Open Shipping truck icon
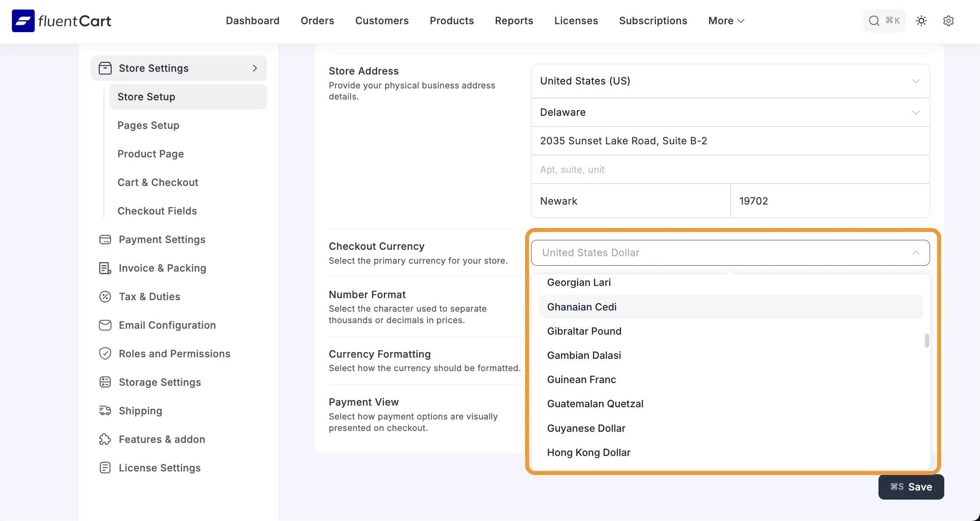The width and height of the screenshot is (980, 521). pyautogui.click(x=105, y=411)
